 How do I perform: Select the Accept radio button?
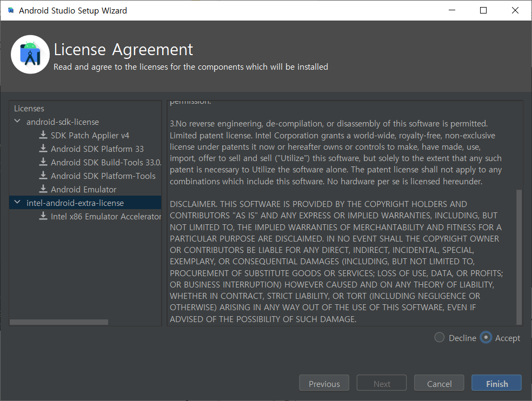[486, 338]
